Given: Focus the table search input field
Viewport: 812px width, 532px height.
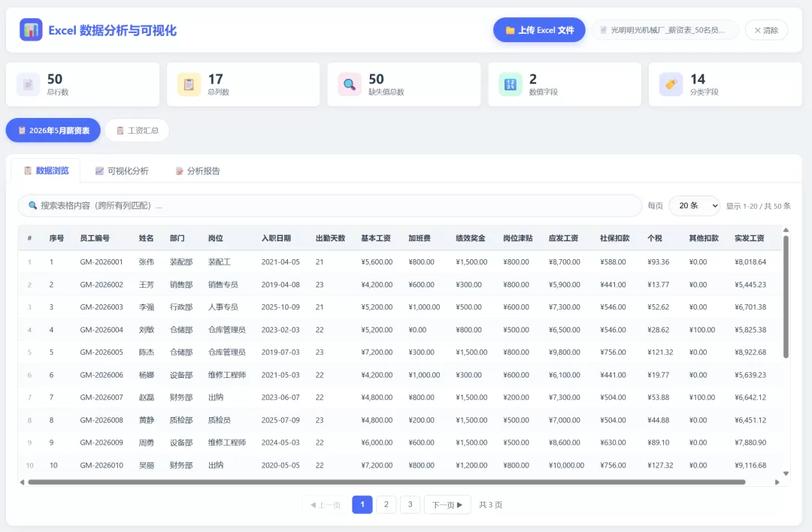Looking at the screenshot, I should (x=330, y=205).
